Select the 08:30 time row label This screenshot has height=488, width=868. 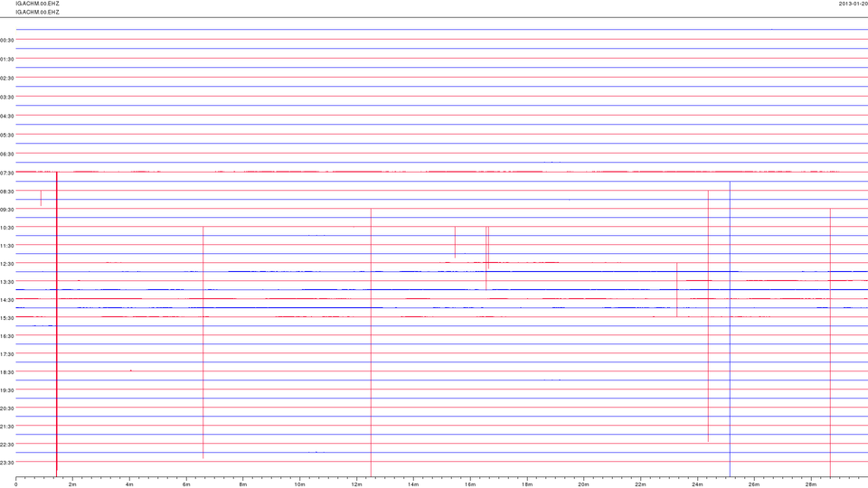7,192
